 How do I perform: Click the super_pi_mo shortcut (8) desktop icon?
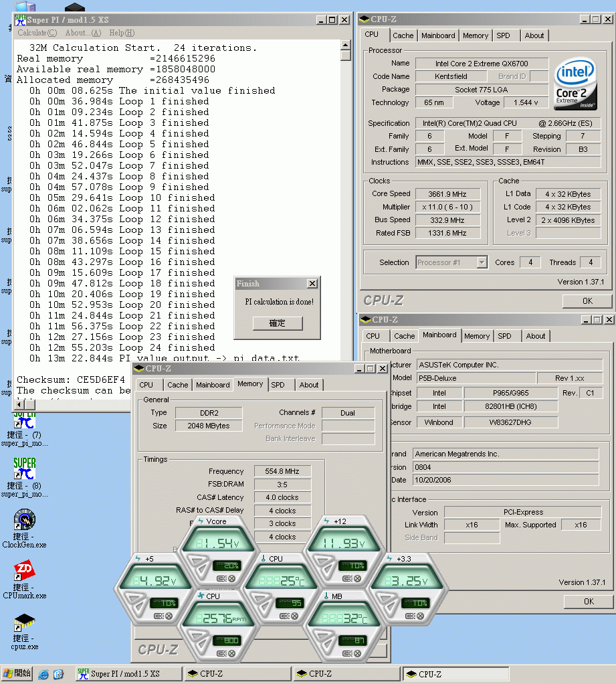click(x=25, y=468)
